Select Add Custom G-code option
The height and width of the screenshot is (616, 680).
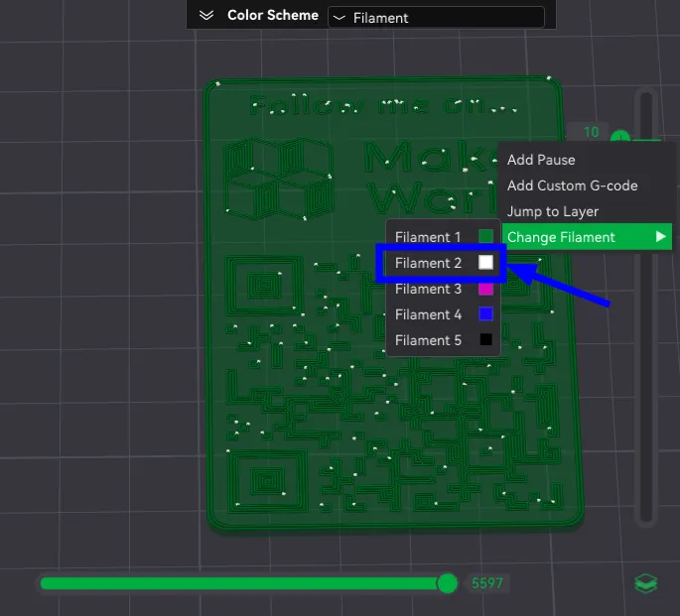pyautogui.click(x=572, y=185)
